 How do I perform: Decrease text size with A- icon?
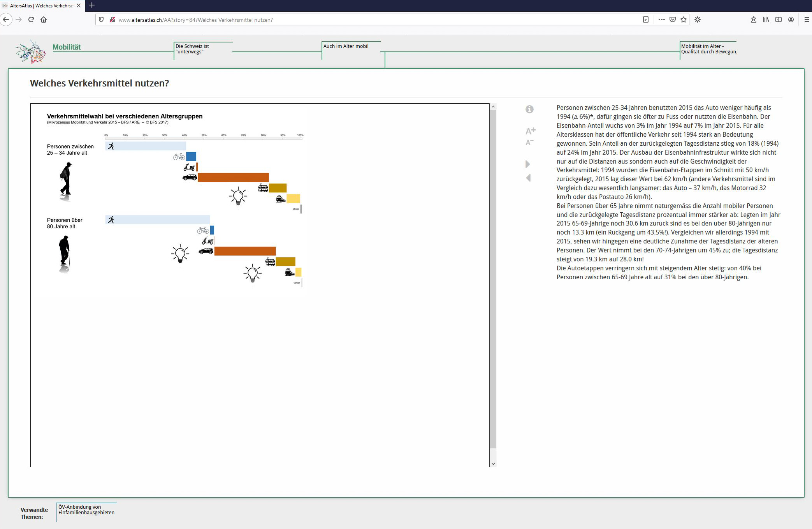[529, 143]
